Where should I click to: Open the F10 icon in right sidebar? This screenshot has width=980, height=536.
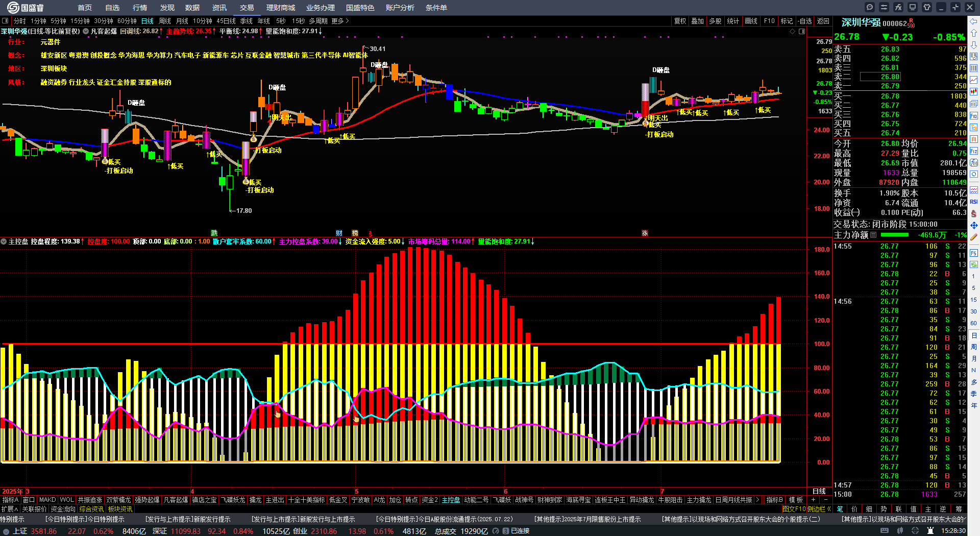click(974, 116)
